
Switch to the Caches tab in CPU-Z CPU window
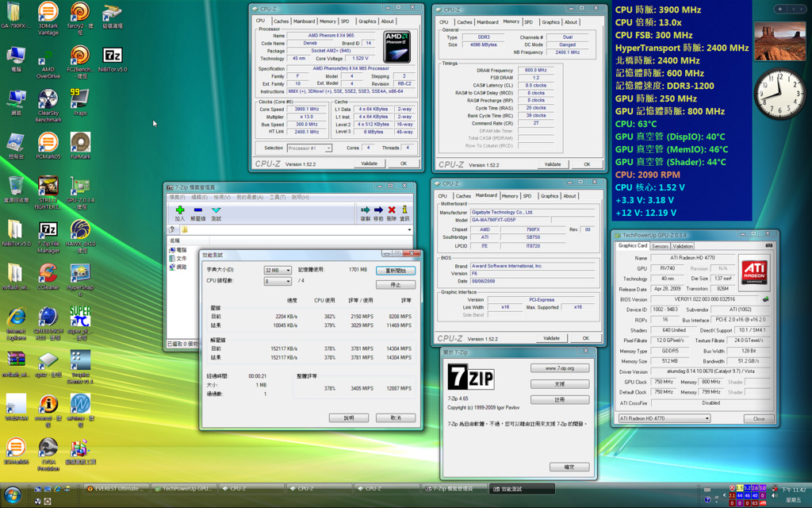(281, 21)
